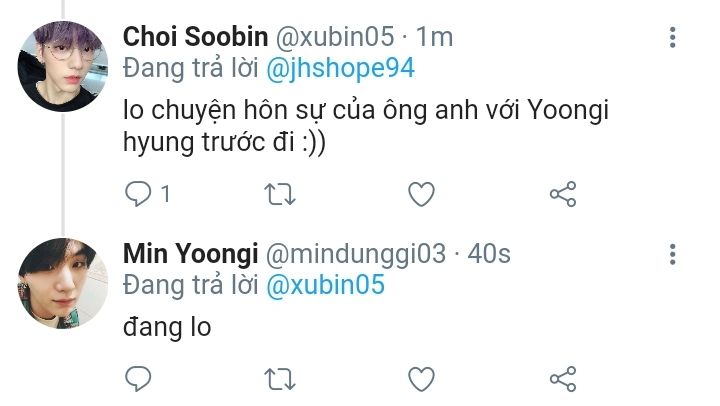Reply to Min Yoongi's tweet
The height and width of the screenshot is (406, 720).
click(139, 379)
